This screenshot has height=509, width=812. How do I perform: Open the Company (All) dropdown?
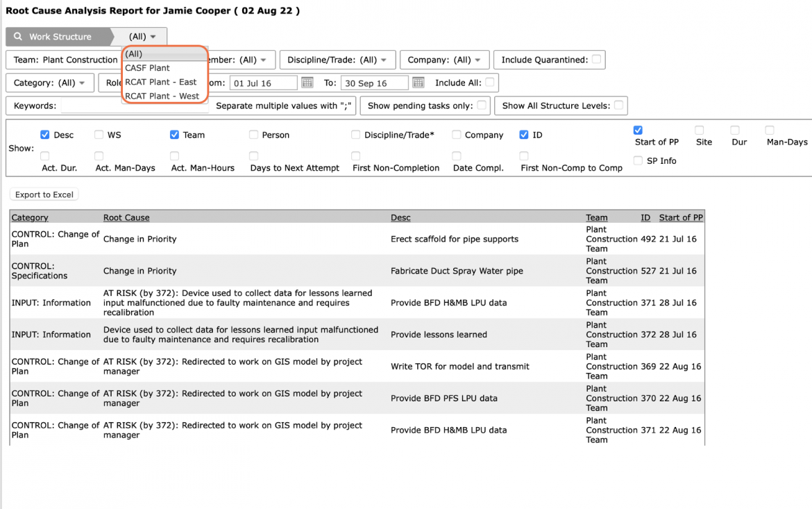(444, 60)
